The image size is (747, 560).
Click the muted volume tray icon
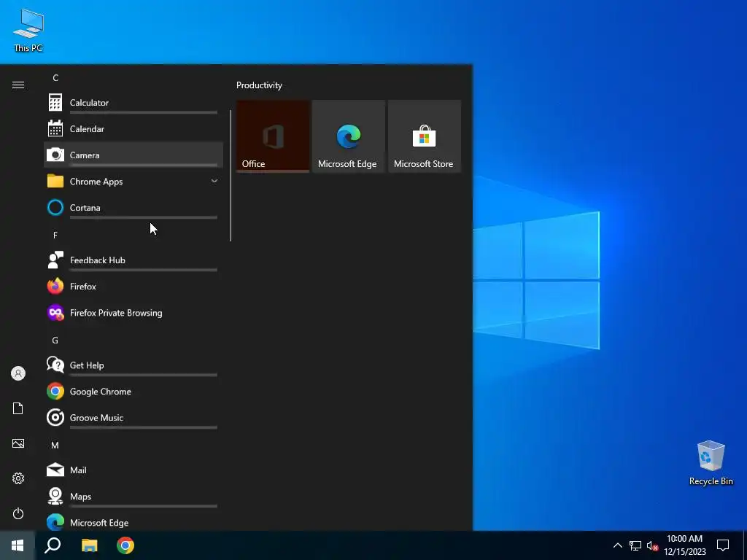point(652,545)
